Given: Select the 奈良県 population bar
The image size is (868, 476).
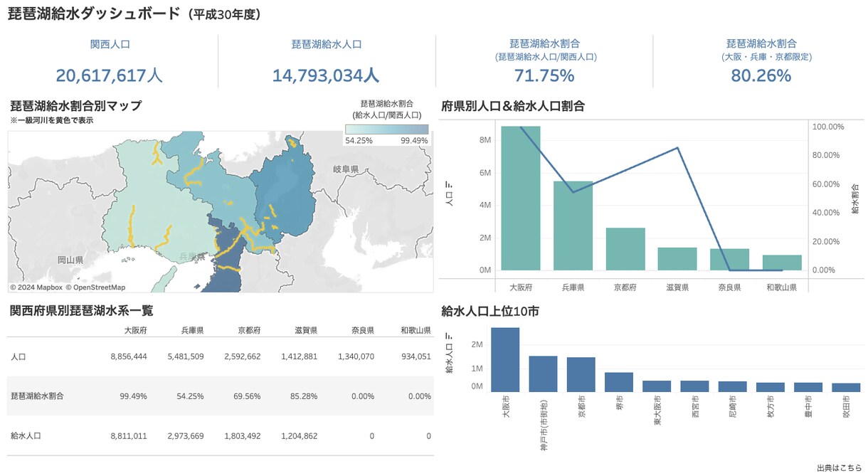Looking at the screenshot, I should [x=730, y=260].
